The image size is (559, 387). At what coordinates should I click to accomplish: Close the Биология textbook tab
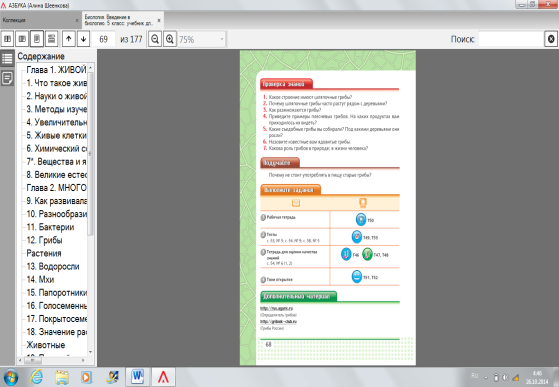[159, 20]
